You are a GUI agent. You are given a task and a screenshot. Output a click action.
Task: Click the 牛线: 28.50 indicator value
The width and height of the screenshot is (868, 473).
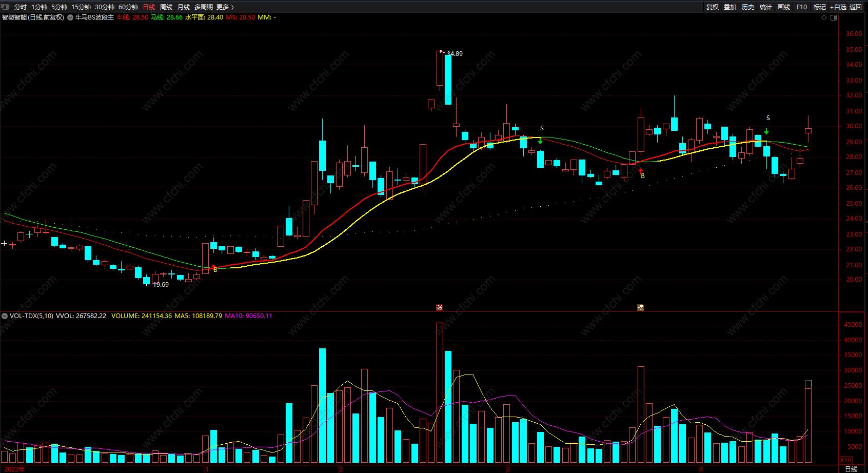[x=132, y=17]
